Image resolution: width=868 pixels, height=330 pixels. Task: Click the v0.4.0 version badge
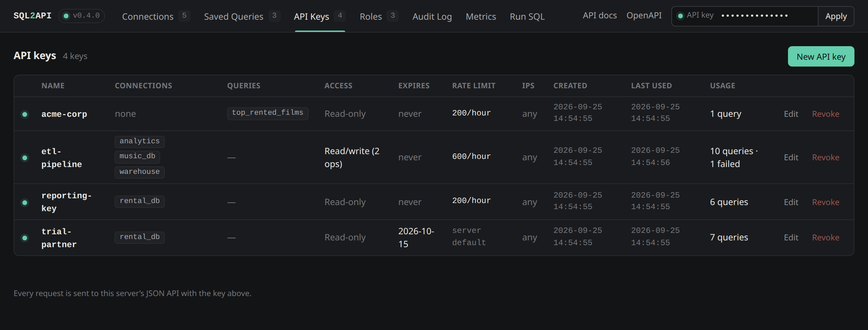[x=82, y=16]
